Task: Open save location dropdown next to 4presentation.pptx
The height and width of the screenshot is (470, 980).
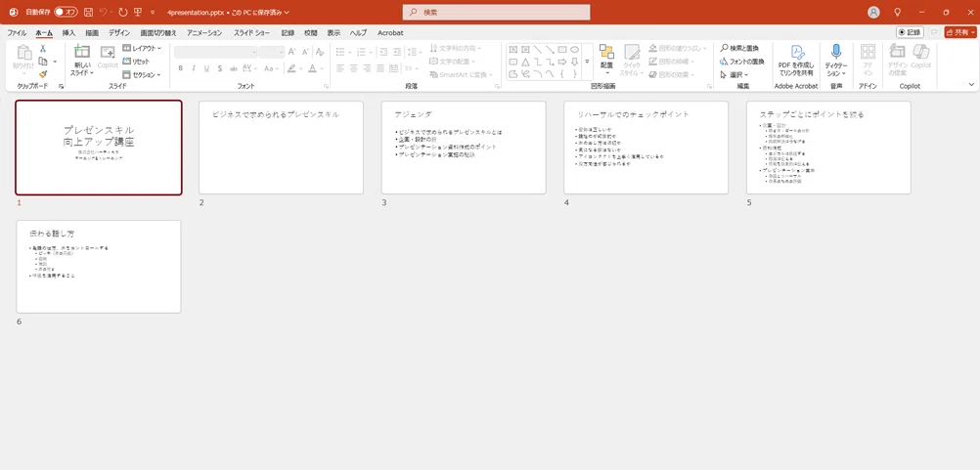Action: pyautogui.click(x=287, y=13)
